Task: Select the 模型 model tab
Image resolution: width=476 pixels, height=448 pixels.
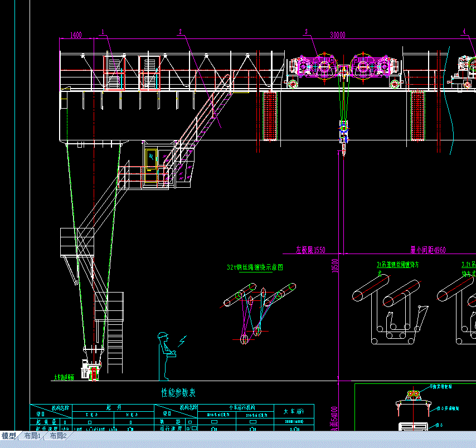Action: point(9,436)
